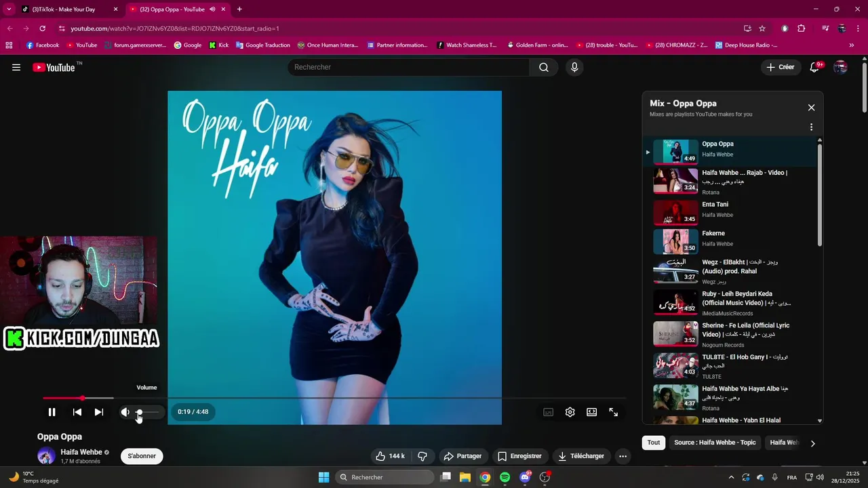Skip to previous video in the mix

pyautogui.click(x=77, y=412)
